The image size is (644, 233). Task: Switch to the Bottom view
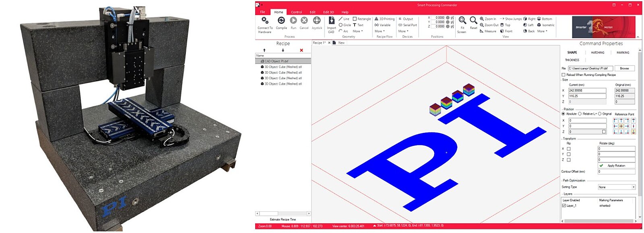coord(545,19)
